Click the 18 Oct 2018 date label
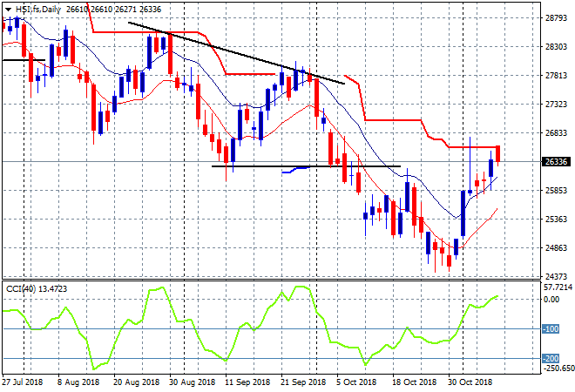575x392 pixels. 415,382
